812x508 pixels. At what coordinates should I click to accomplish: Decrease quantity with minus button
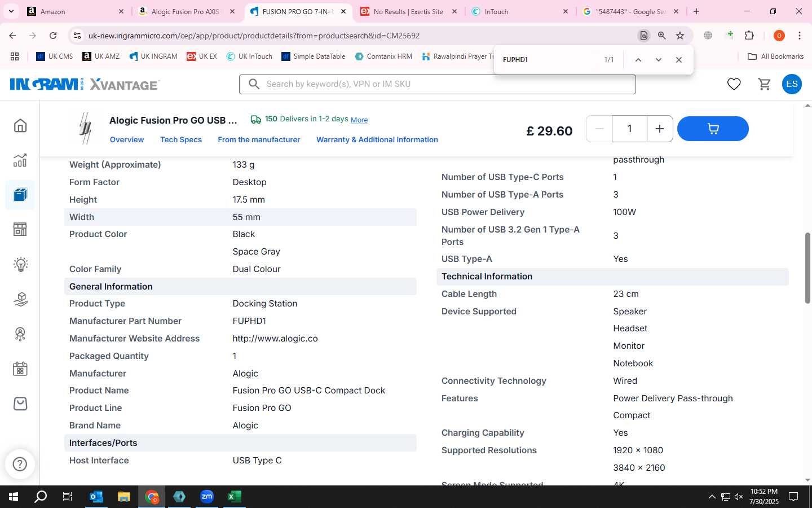(x=599, y=129)
